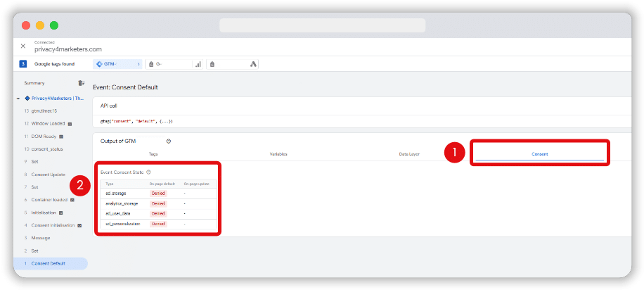Click the Denied badge for ad_storage
This screenshot has width=644, height=290.
tap(158, 193)
